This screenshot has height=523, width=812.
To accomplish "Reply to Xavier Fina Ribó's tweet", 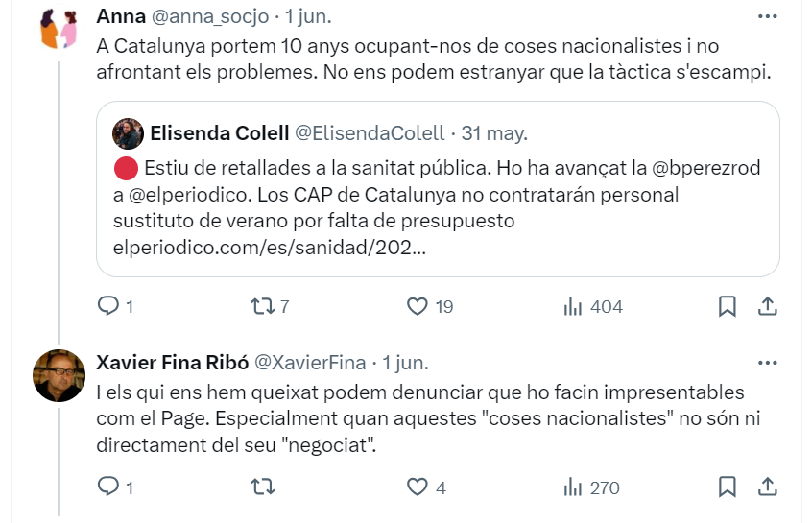I will (x=108, y=487).
